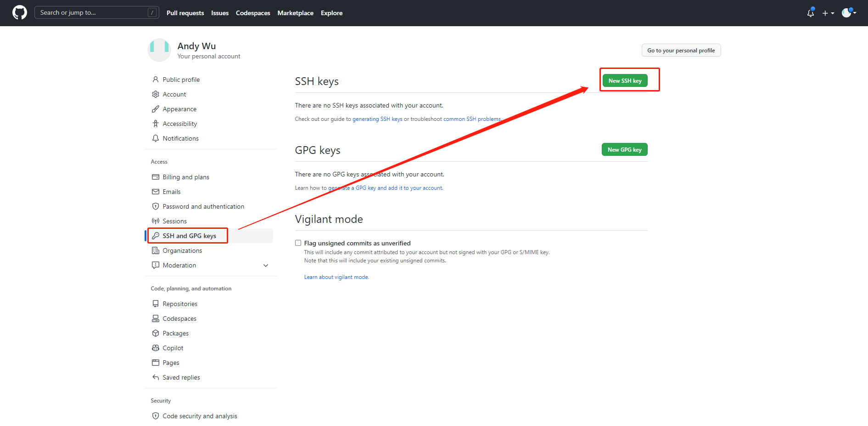Open the Organizations settings page label
The height and width of the screenshot is (426, 868).
pos(182,250)
